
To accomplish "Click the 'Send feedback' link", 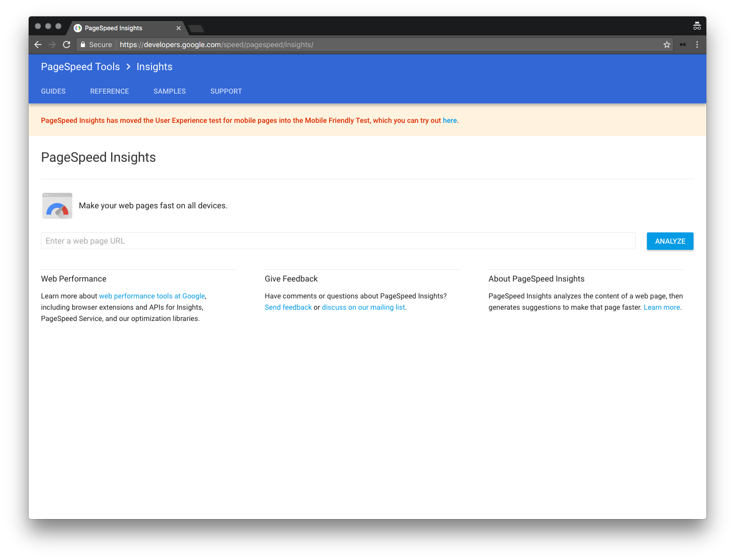I will point(288,307).
